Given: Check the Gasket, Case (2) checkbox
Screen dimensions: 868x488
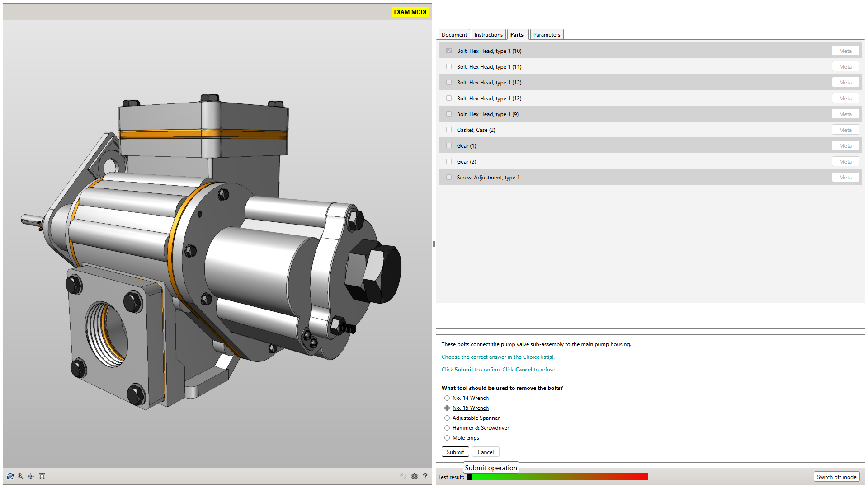Looking at the screenshot, I should (449, 130).
